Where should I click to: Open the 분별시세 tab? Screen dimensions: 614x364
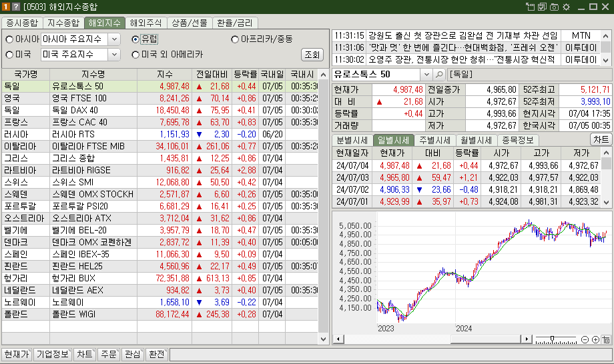(352, 140)
